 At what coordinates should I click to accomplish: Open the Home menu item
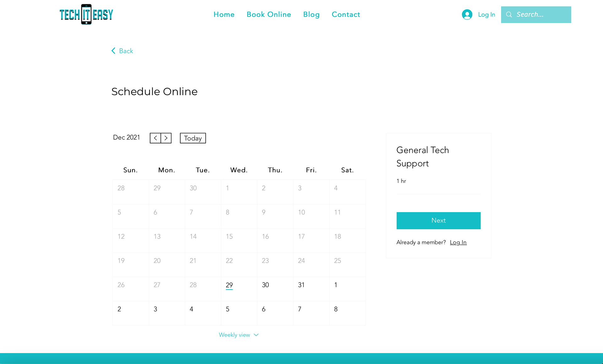224,14
